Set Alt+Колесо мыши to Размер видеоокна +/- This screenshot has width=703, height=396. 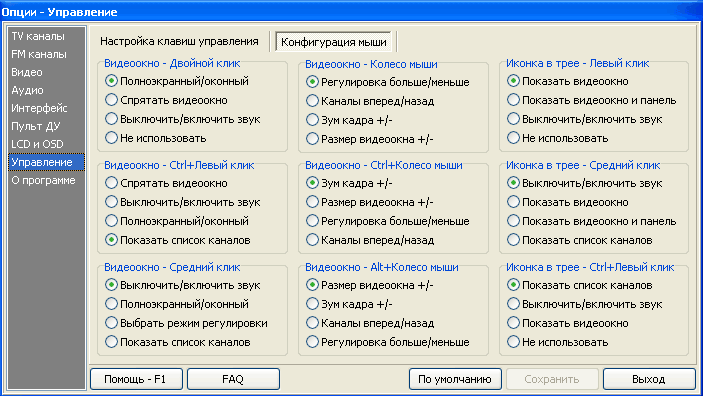[370, 285]
